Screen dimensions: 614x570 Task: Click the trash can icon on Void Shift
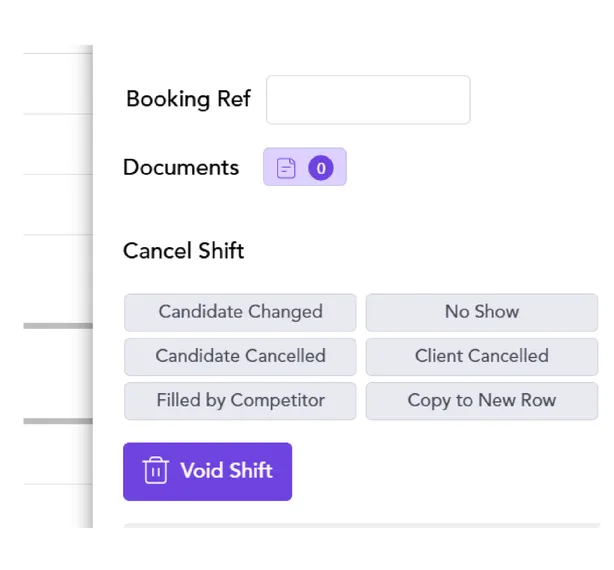pyautogui.click(x=155, y=471)
